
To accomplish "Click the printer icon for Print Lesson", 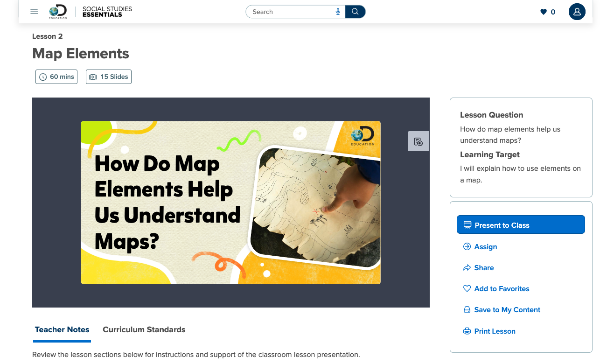I will (x=467, y=331).
